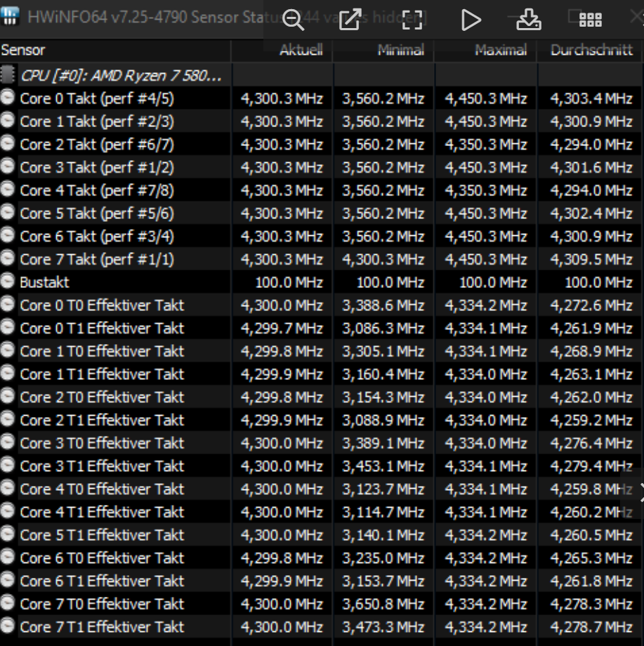Open thumbnail grid view icon
Image resolution: width=644 pixels, height=646 pixels.
[x=591, y=20]
